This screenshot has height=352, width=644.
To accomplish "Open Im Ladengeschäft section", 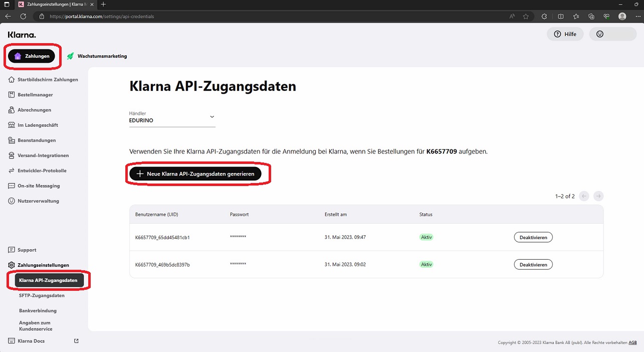I will click(38, 125).
